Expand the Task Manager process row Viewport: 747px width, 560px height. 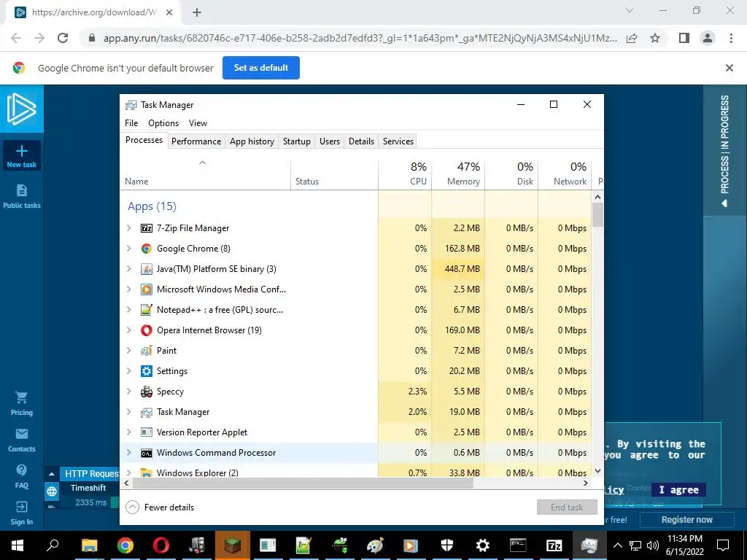(x=128, y=412)
